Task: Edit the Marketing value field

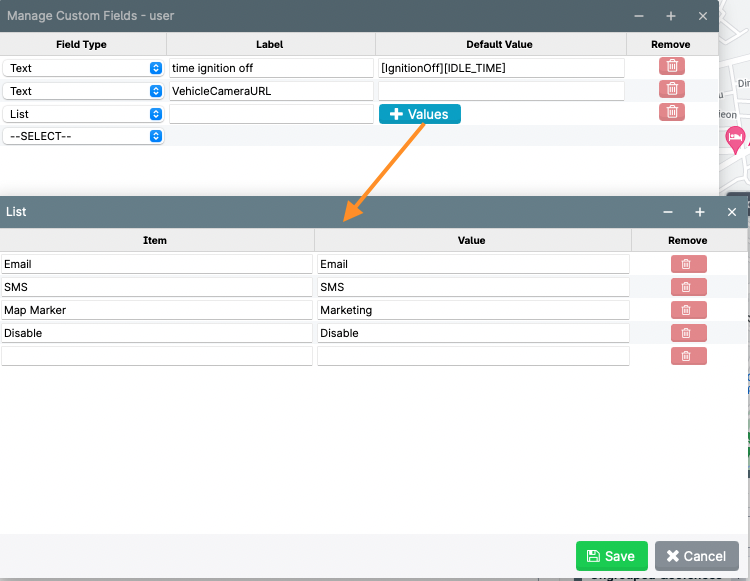Action: [473, 310]
